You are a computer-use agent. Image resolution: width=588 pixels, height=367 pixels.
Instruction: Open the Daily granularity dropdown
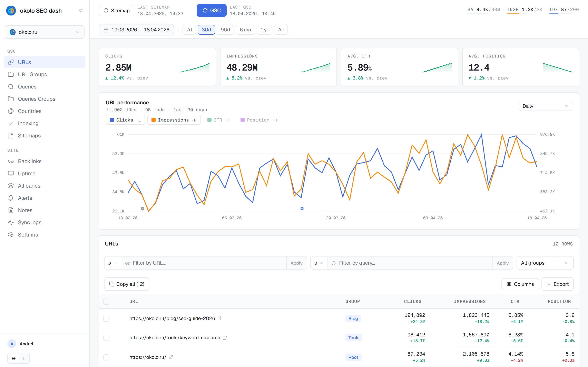545,106
